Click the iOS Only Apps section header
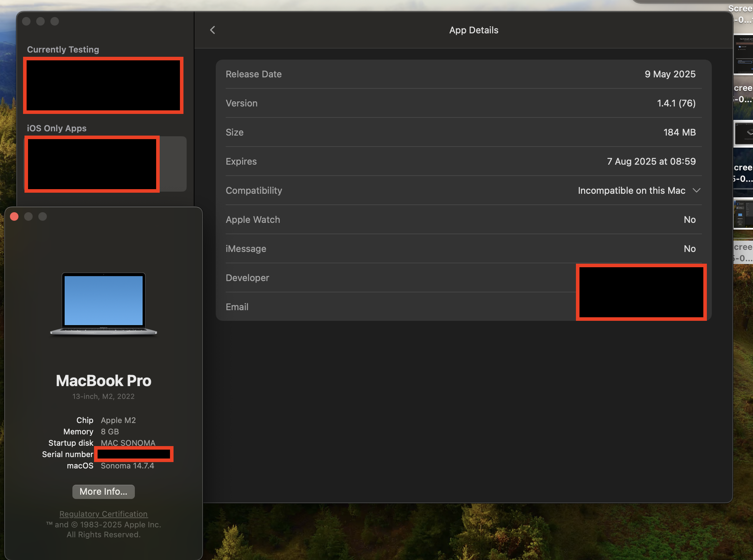The image size is (753, 560). [57, 128]
